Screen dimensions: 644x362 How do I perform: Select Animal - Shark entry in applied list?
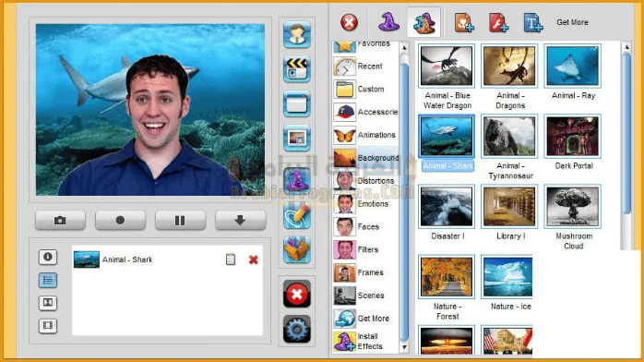tap(167, 259)
